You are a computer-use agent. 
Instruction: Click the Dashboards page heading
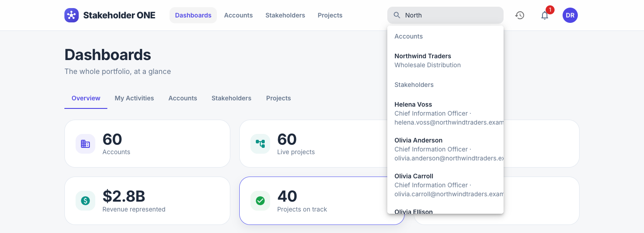[x=108, y=55]
